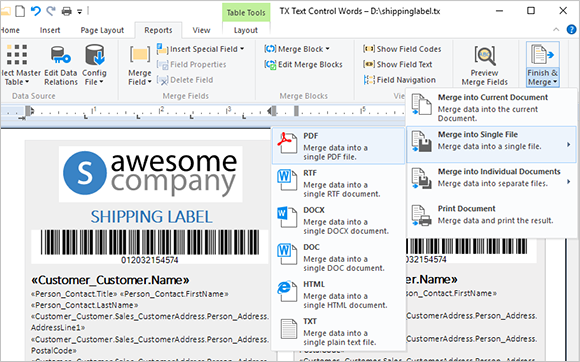Click the Merge into Individual Documents icon
The width and height of the screenshot is (580, 362).
pyautogui.click(x=422, y=178)
